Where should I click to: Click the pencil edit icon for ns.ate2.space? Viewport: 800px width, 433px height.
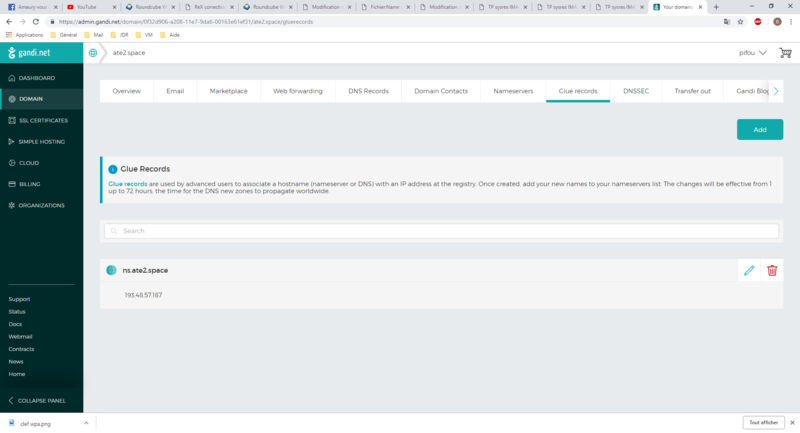(x=749, y=270)
